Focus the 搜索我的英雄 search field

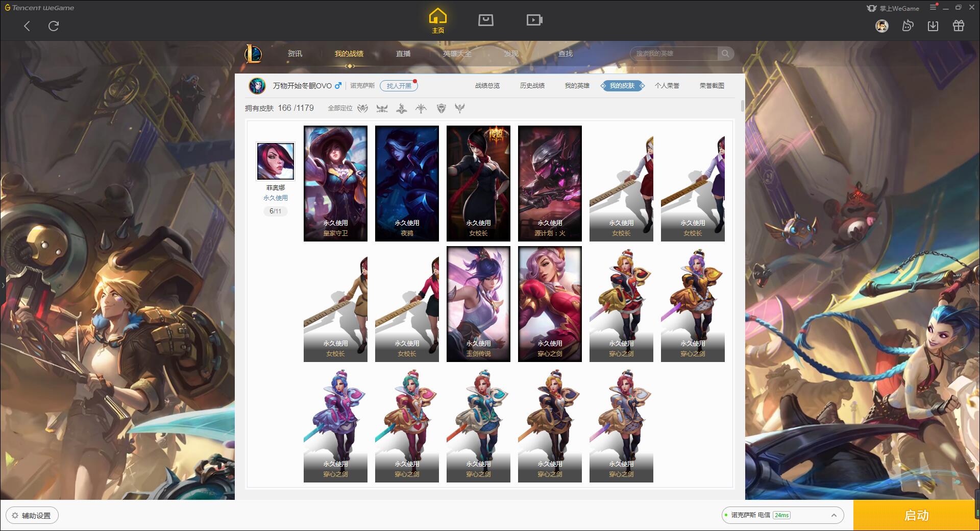pyautogui.click(x=674, y=54)
